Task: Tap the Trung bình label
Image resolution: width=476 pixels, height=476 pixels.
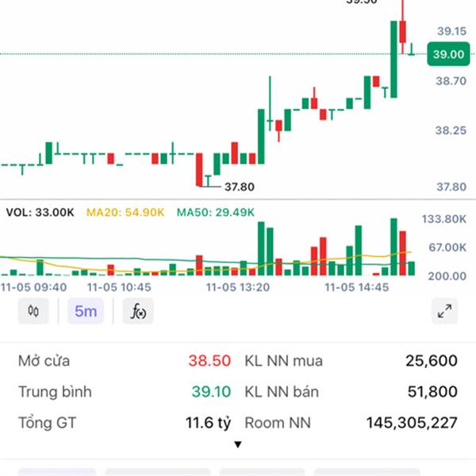Action: tap(55, 391)
